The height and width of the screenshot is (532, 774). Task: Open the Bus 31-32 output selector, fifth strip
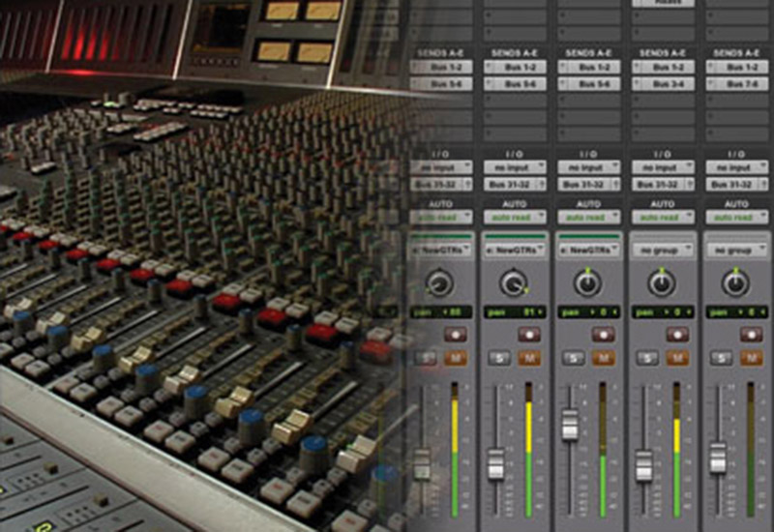tap(737, 185)
